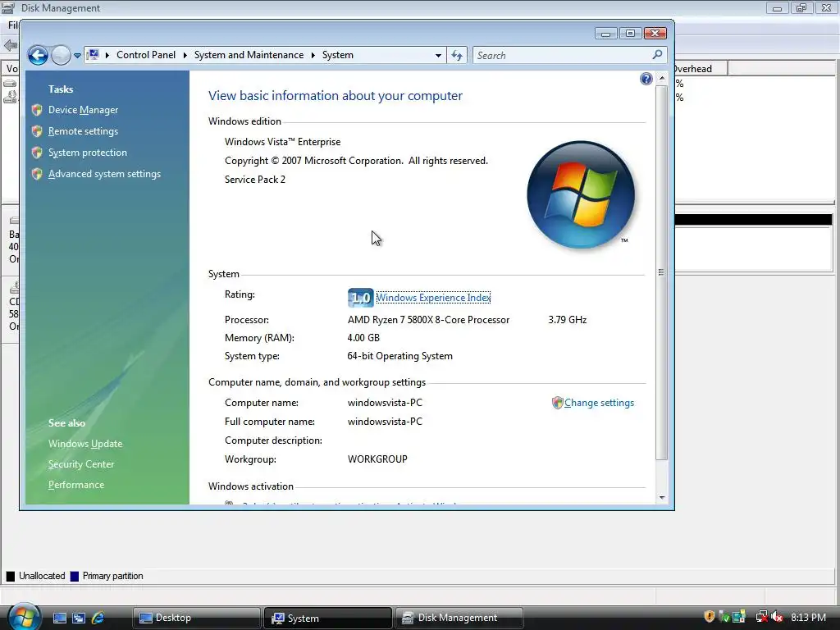This screenshot has height=630, width=840.
Task: Click Windows Vista Enterprise edition text
Action: (x=282, y=142)
